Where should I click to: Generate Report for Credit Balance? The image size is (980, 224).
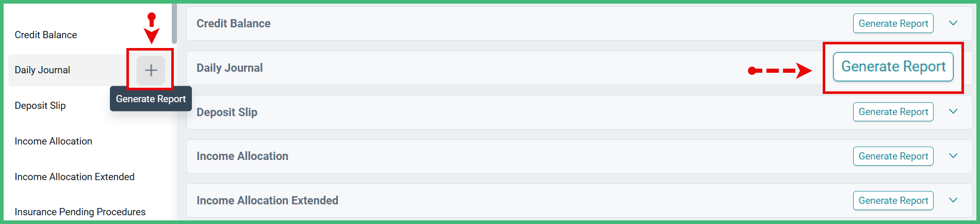[x=893, y=23]
